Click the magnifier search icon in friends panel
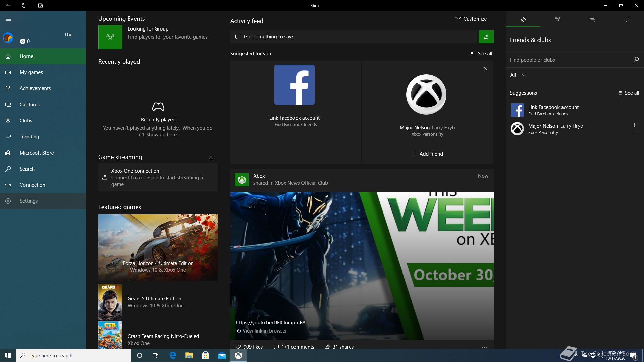644x362 pixels. click(x=636, y=60)
